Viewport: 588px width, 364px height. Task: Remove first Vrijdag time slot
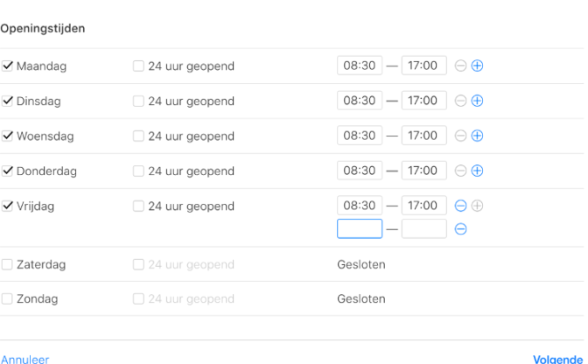[461, 206]
